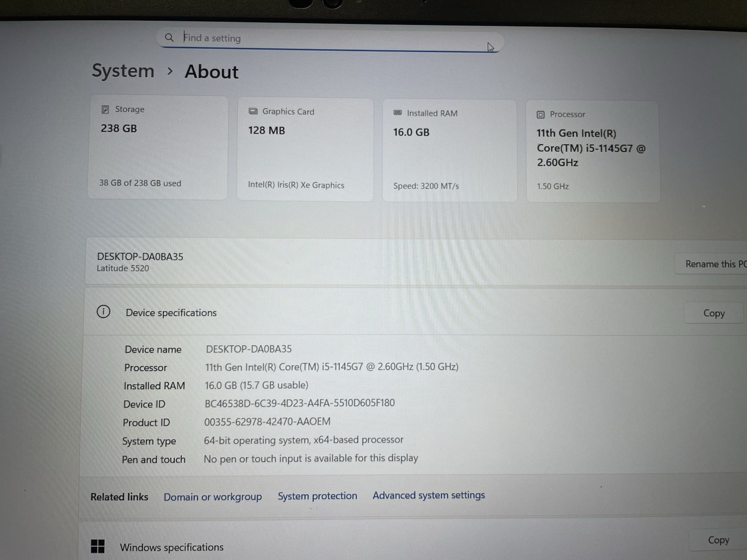Click the Windows logo in Windows specifications
Screen dimensions: 747x560
pyautogui.click(x=98, y=546)
